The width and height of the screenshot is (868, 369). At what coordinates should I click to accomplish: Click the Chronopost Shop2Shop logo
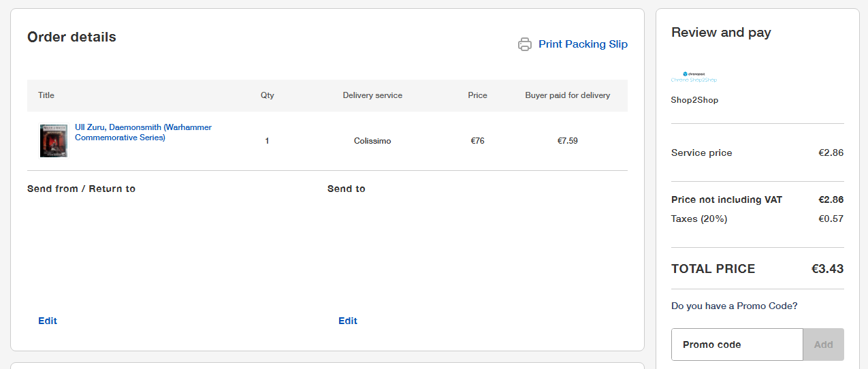click(694, 76)
